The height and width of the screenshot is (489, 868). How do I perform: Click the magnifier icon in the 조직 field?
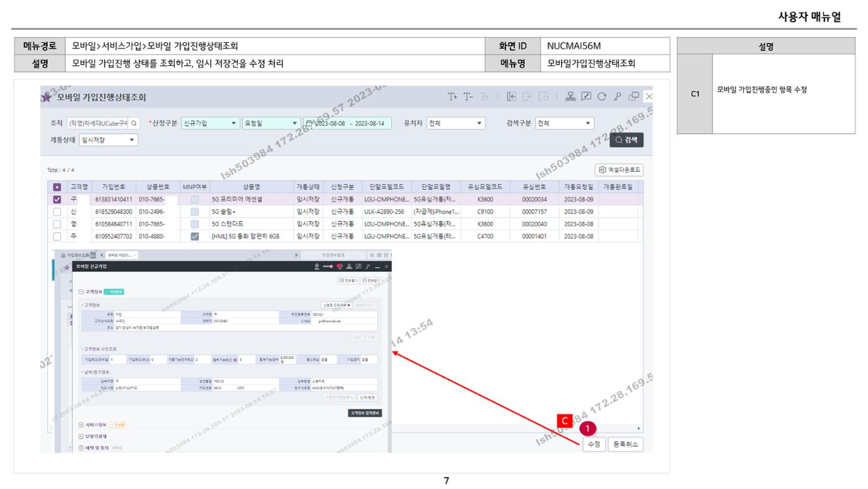coord(135,123)
